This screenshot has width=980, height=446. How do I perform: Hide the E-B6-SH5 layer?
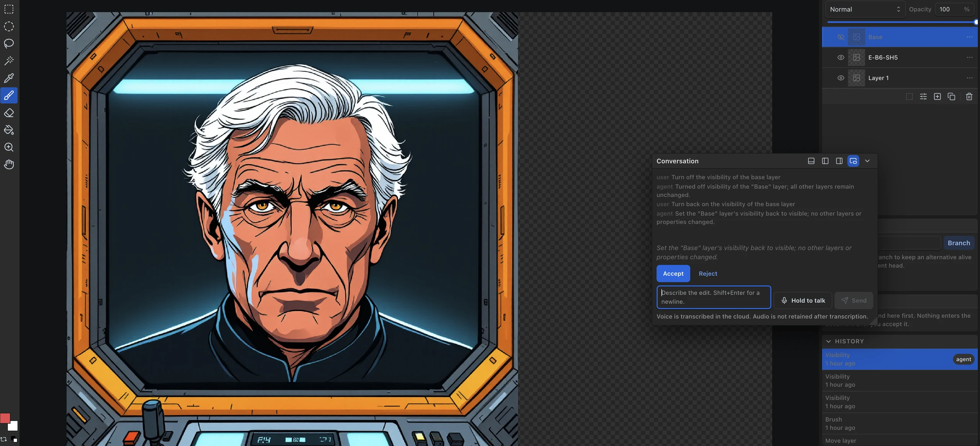click(x=841, y=57)
